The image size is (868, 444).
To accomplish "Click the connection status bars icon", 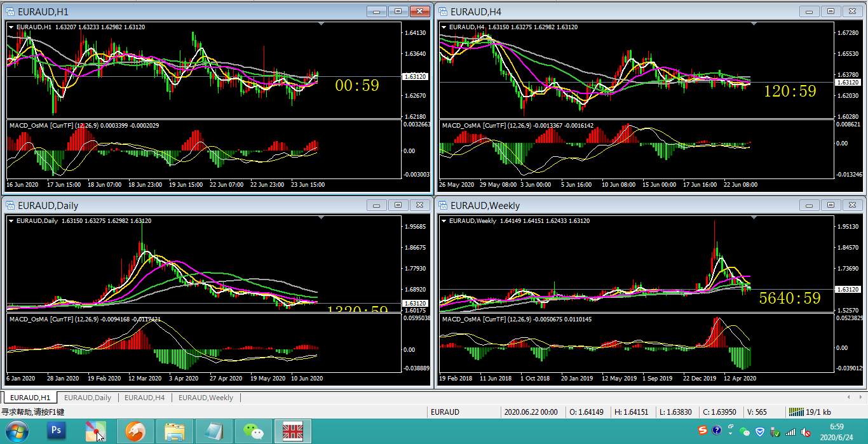I will (x=796, y=412).
